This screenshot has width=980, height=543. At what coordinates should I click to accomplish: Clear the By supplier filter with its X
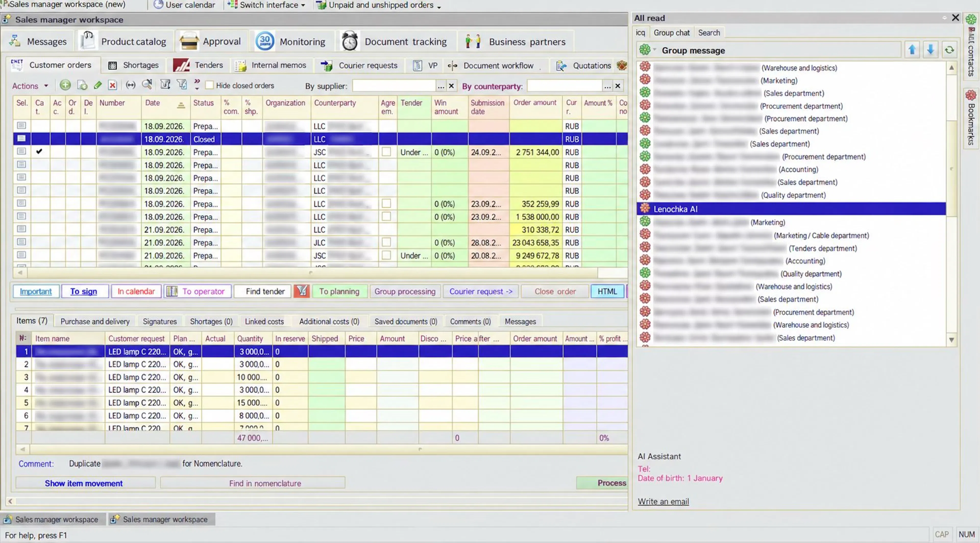click(451, 86)
